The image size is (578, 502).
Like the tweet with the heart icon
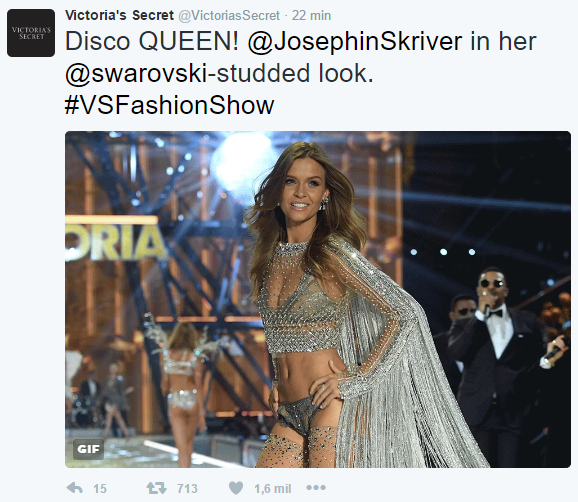click(236, 488)
